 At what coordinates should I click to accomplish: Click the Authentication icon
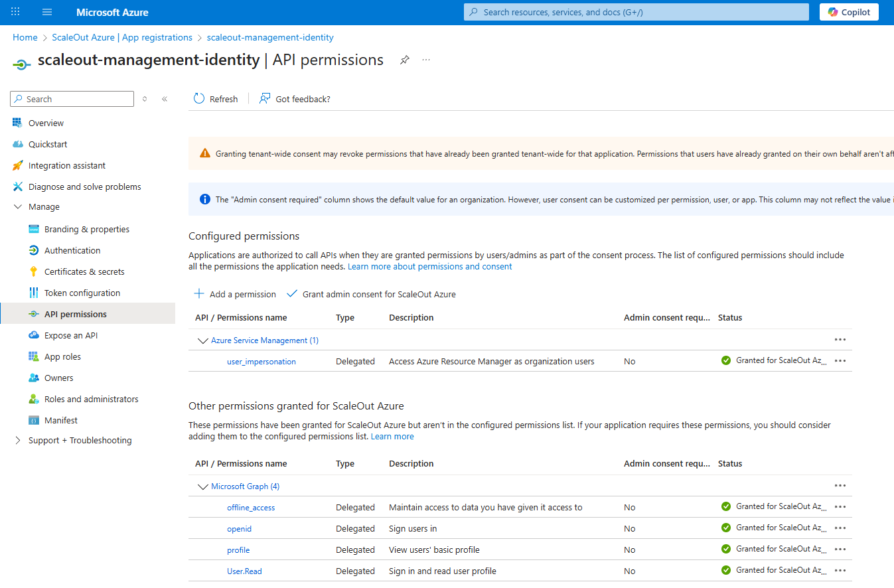point(34,250)
